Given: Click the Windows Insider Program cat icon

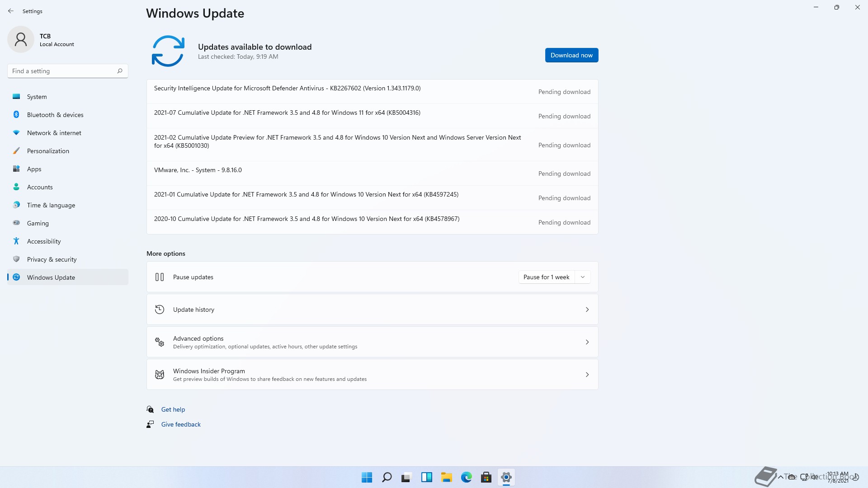Looking at the screenshot, I should tap(160, 375).
